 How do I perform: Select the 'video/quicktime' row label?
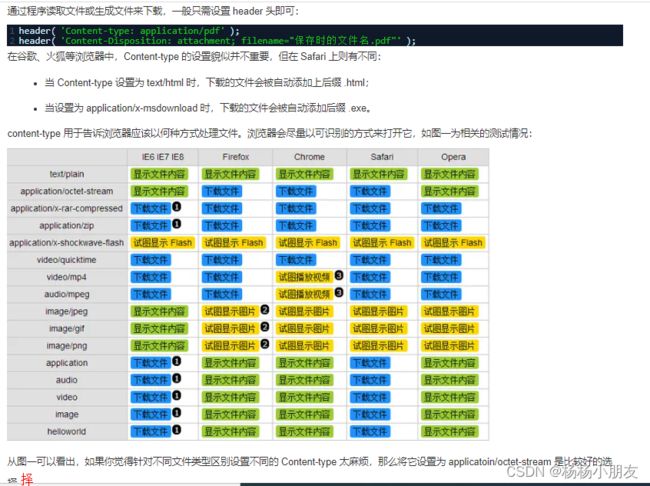click(x=67, y=260)
